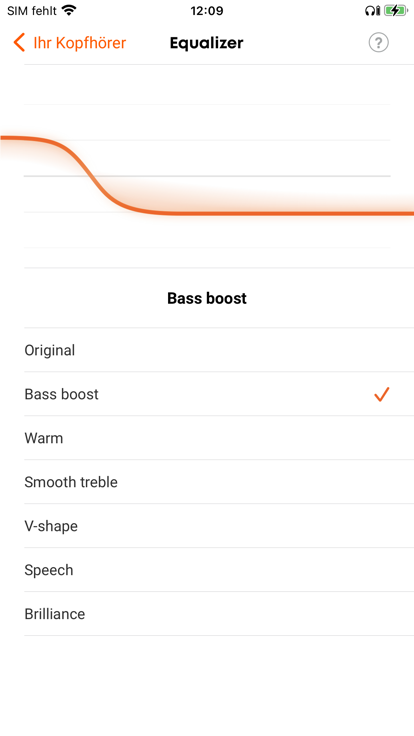Tap the Bass boost heading below graph
The image size is (414, 736).
pos(207,298)
